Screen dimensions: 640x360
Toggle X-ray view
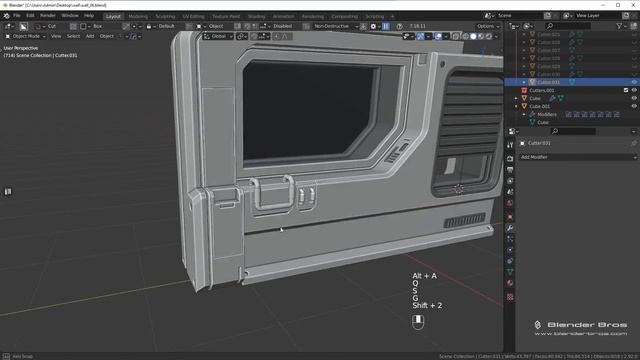tap(456, 36)
